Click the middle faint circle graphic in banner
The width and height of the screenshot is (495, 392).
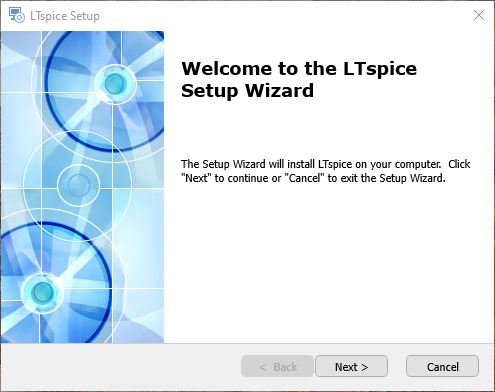pos(78,184)
